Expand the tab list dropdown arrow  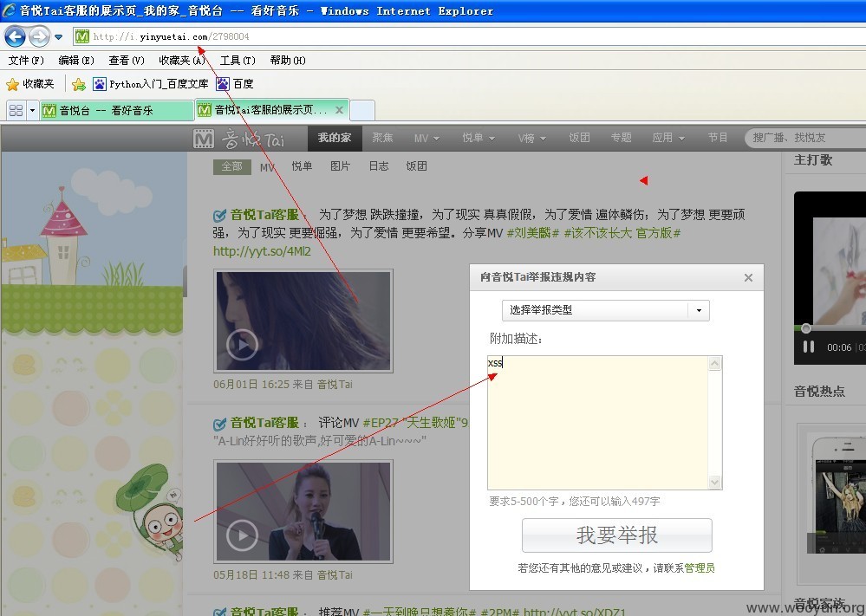32,110
